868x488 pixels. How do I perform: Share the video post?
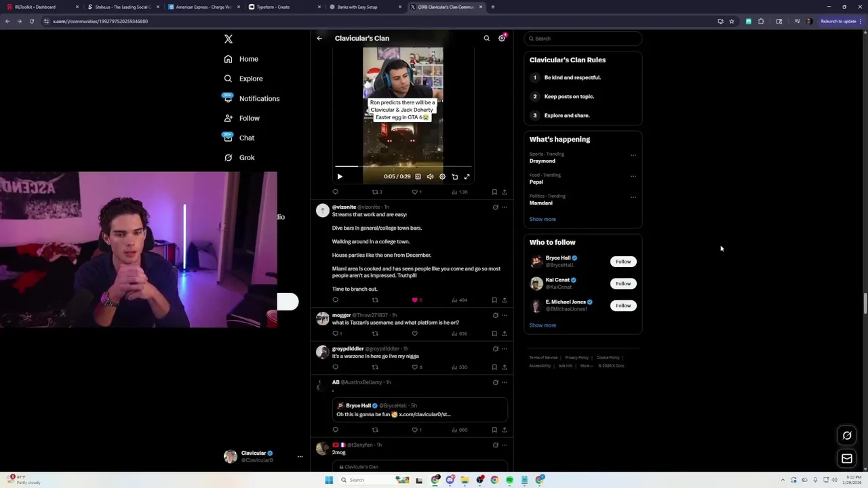504,192
